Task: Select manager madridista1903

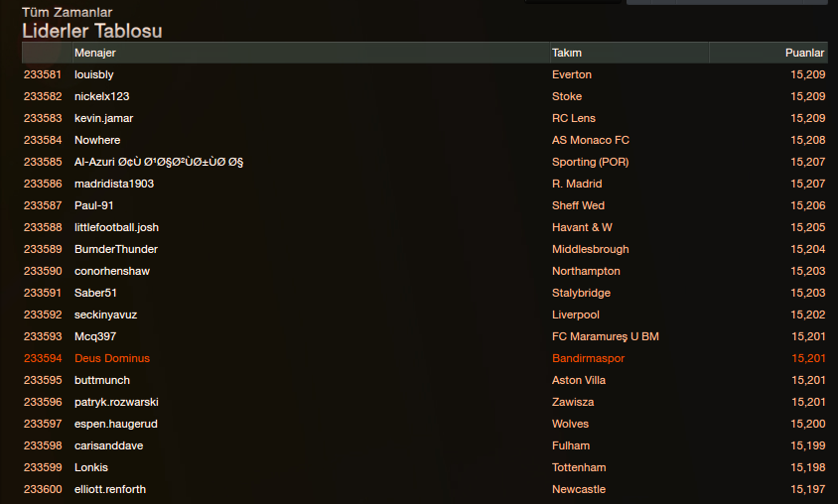Action: tap(114, 185)
